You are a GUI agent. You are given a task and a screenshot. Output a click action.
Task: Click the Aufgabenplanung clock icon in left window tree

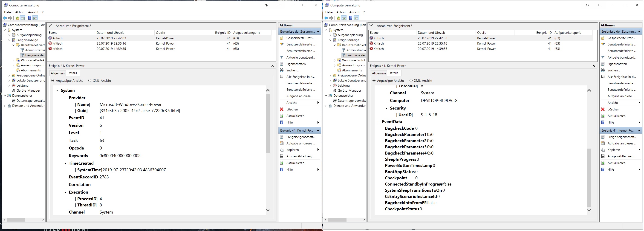(x=14, y=35)
